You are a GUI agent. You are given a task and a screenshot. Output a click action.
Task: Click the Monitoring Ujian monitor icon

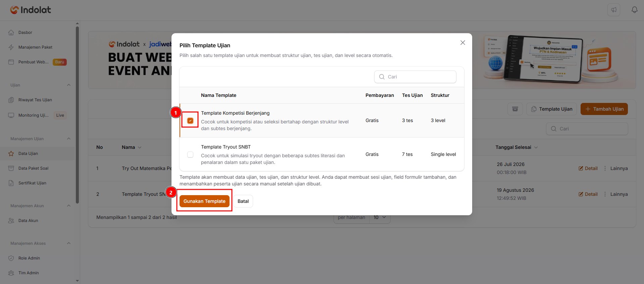point(11,115)
